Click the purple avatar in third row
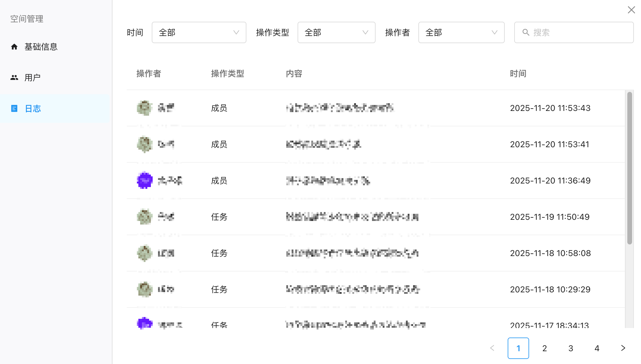The image size is (641, 364). click(145, 180)
